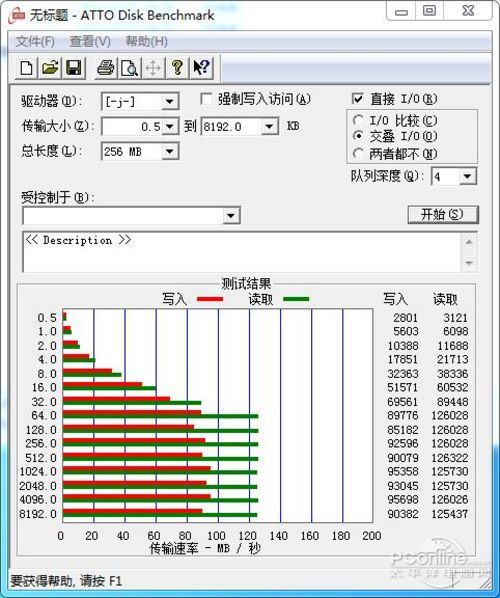Enable 强制写入访问 checkbox

[206, 100]
